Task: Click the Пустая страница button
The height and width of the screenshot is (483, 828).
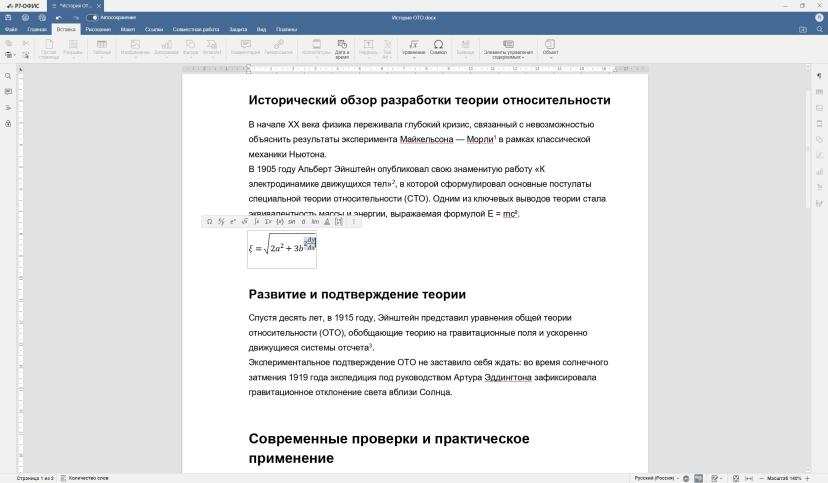Action: (x=49, y=49)
